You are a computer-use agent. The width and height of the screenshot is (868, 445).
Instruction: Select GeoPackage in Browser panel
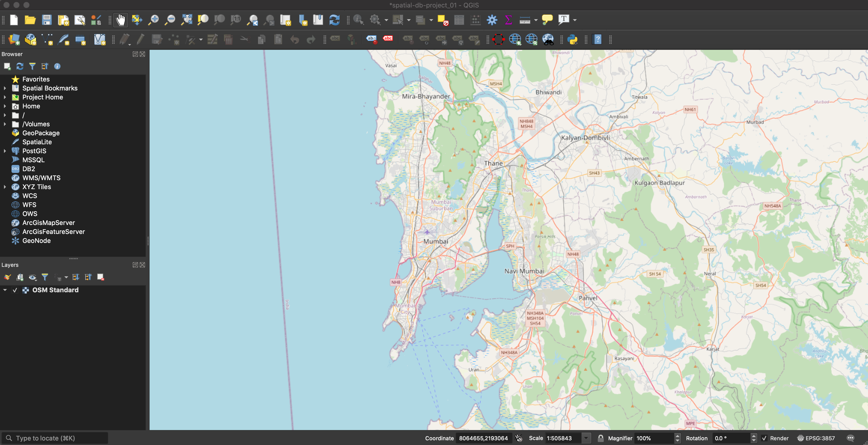point(41,133)
